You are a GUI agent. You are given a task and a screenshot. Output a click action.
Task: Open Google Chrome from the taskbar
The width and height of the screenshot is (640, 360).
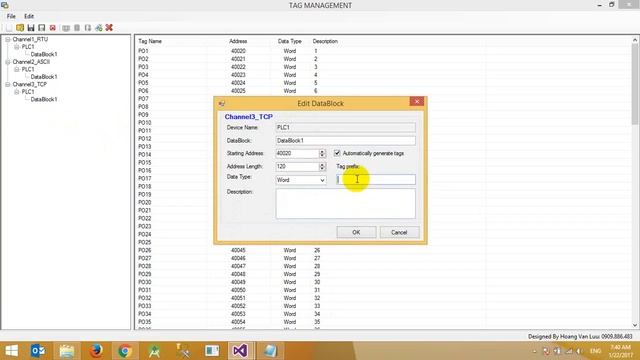[x=125, y=351]
